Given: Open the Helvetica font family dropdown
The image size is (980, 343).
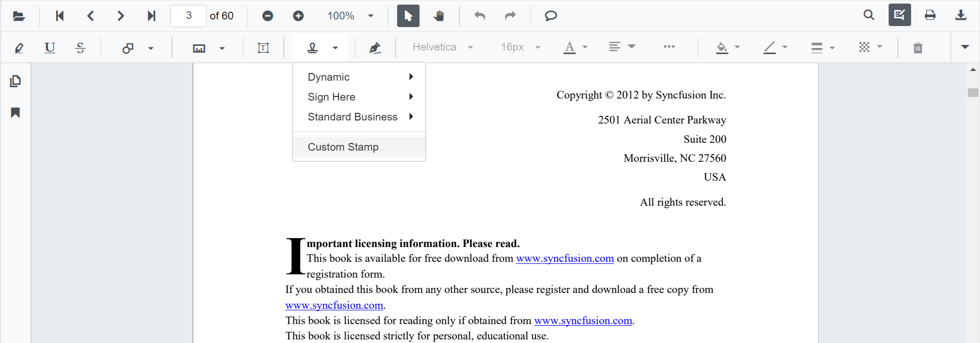Looking at the screenshot, I should 442,47.
